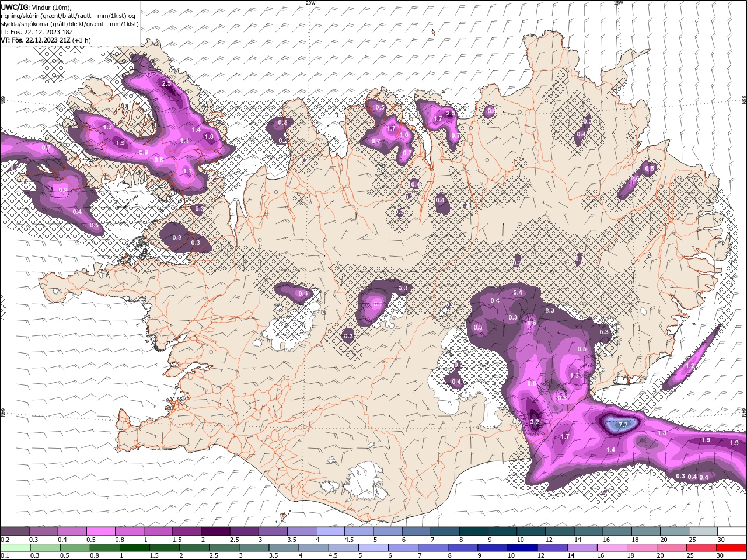Viewport: 747px width, 560px height.
Task: Select deep blue lower swatch between 10 and 12
Action: point(522,548)
